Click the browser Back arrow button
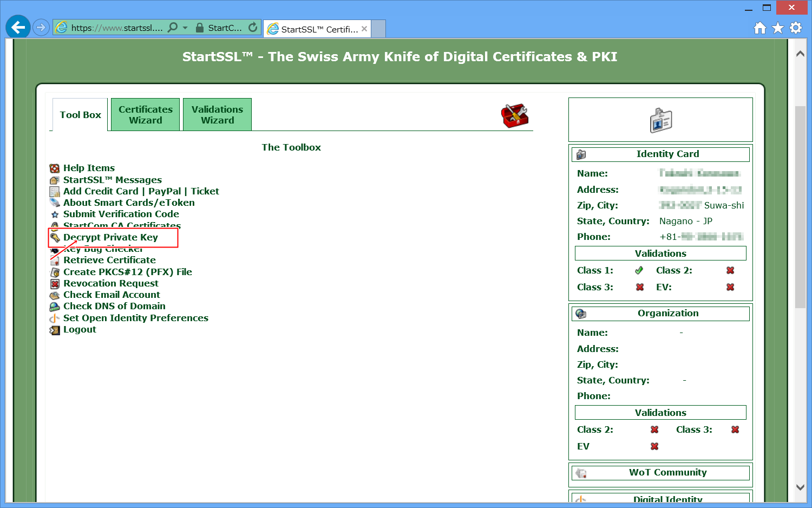 (x=18, y=27)
